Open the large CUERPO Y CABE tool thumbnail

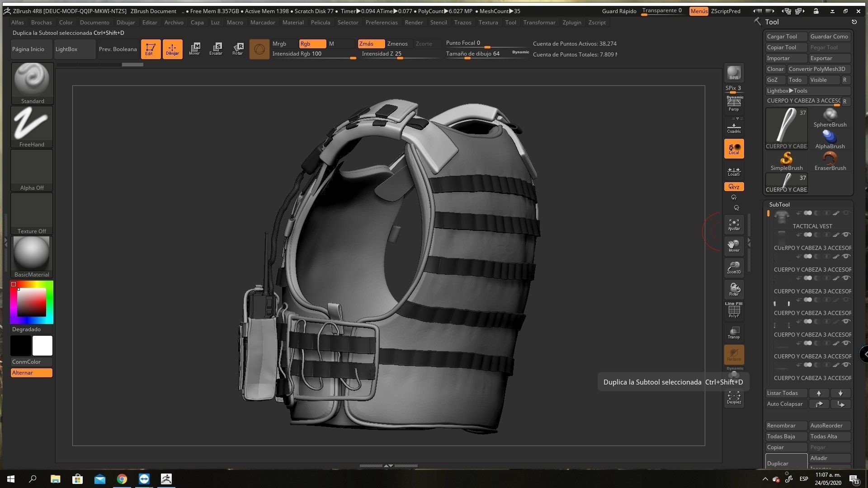[787, 129]
